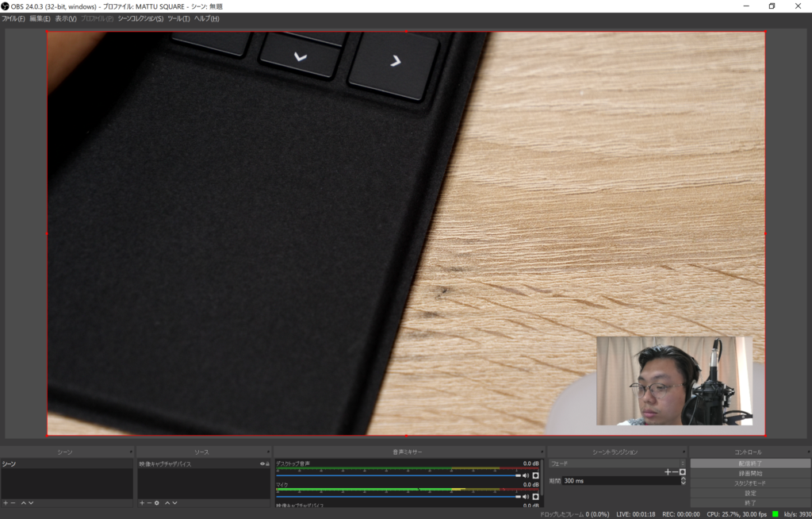The height and width of the screenshot is (519, 812).
Task: Move scene down with arrow icon
Action: 31,503
